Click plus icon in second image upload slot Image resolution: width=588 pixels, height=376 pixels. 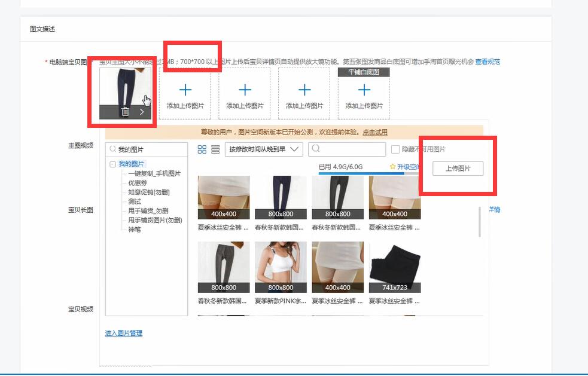coord(185,90)
